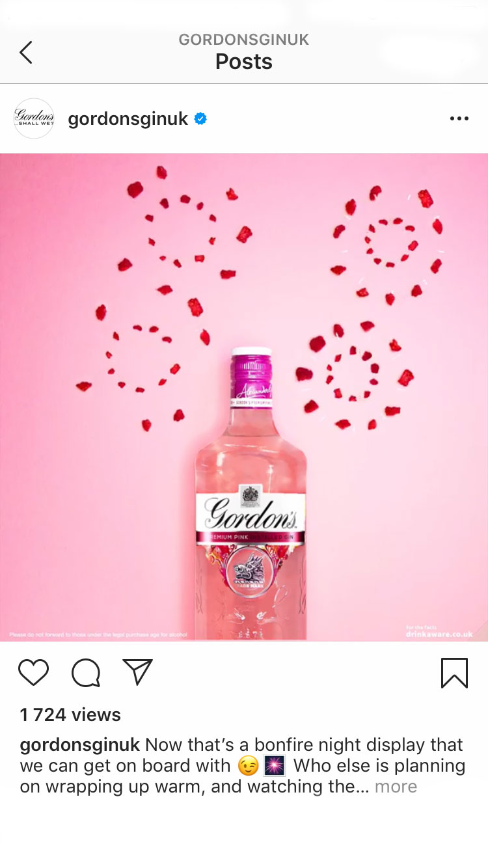Image resolution: width=488 pixels, height=868 pixels.
Task: Save post with the bookmark icon
Action: (454, 673)
